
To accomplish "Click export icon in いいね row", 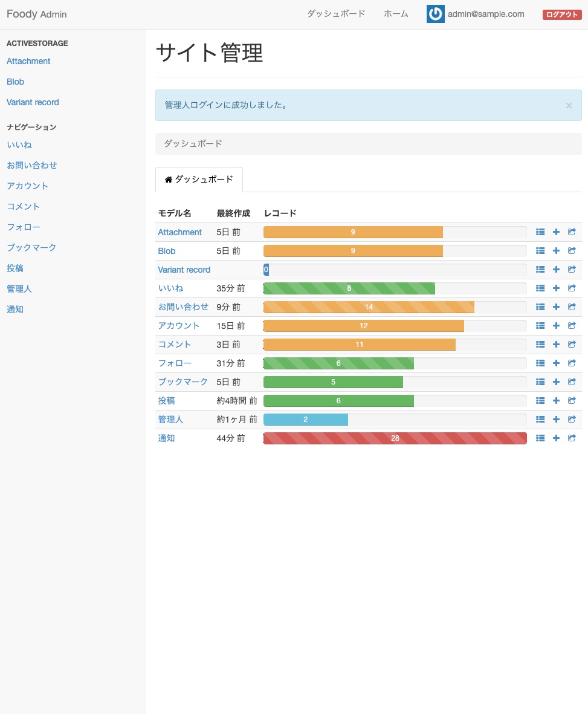I will tap(572, 288).
